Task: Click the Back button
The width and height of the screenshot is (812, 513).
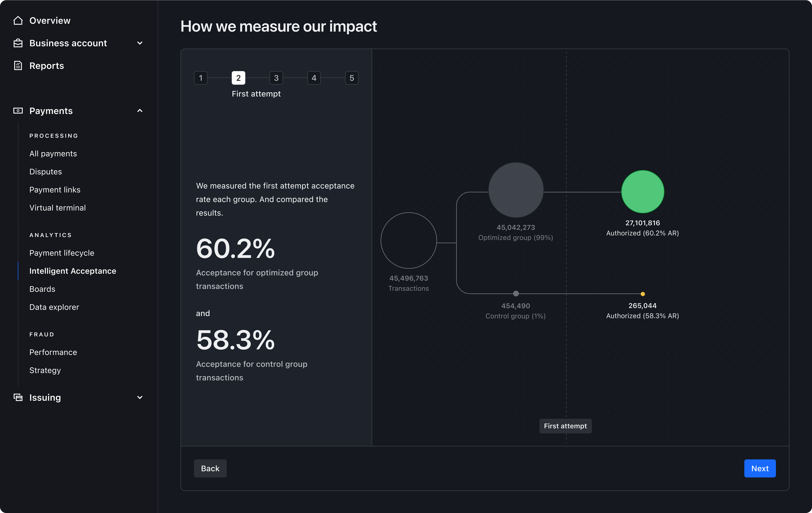Action: pos(210,468)
